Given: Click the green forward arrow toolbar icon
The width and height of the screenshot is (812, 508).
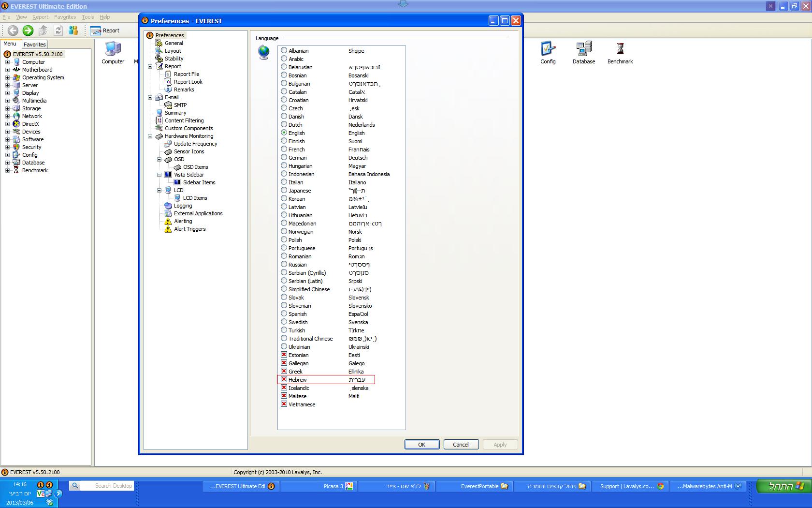Looking at the screenshot, I should tap(28, 30).
